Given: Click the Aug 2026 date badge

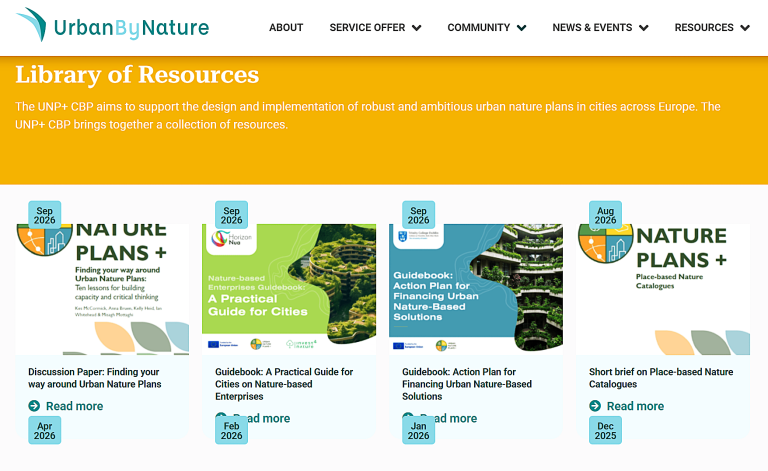Looking at the screenshot, I should pos(605,215).
